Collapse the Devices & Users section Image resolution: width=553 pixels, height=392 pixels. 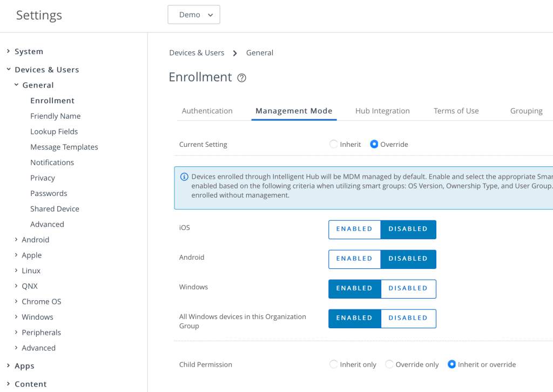[8, 70]
